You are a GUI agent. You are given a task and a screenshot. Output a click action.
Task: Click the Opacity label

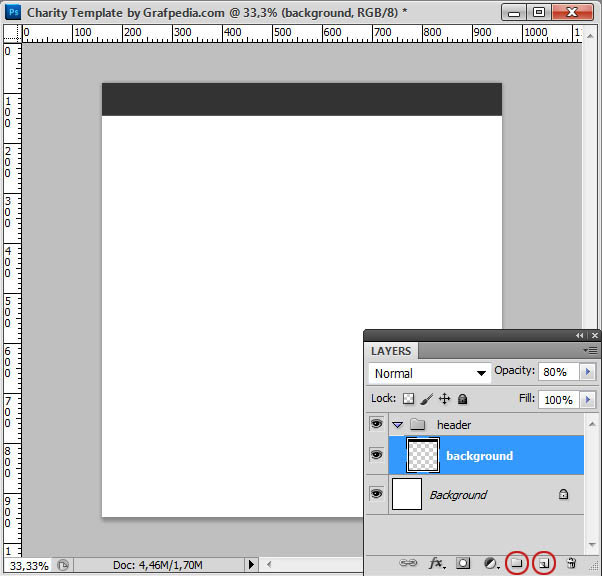tap(514, 371)
